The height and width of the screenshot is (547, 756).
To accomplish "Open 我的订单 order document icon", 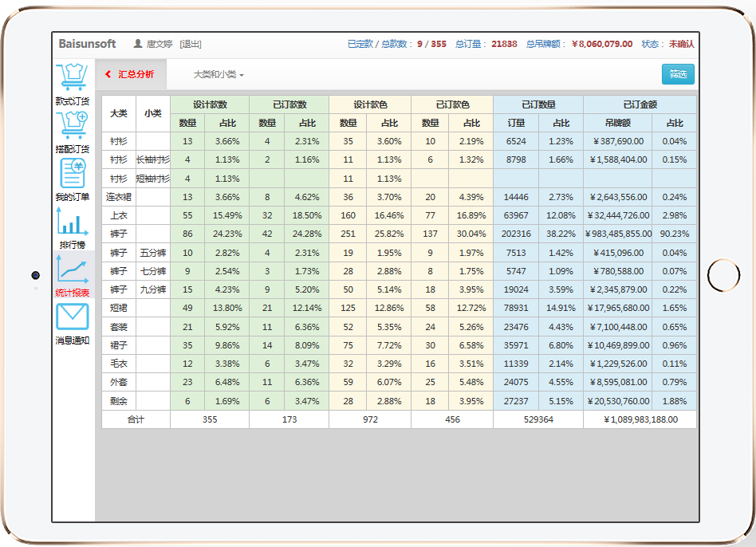I will 73,173.
